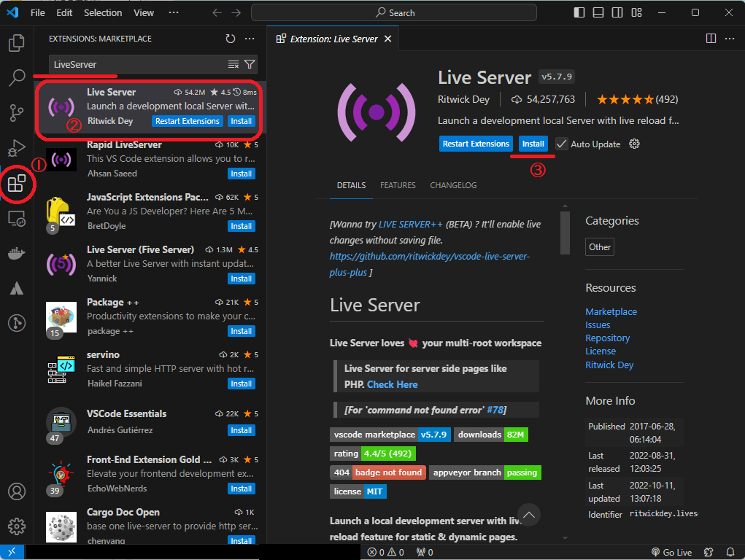Viewport: 745px width, 560px height.
Task: Install JavaScript Extensions Pack
Action: 242,226
